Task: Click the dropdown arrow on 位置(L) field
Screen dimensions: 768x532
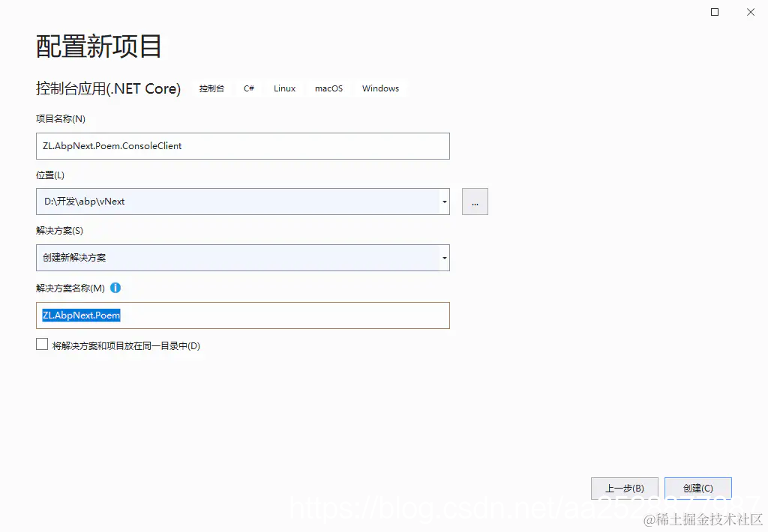Action: 444,202
